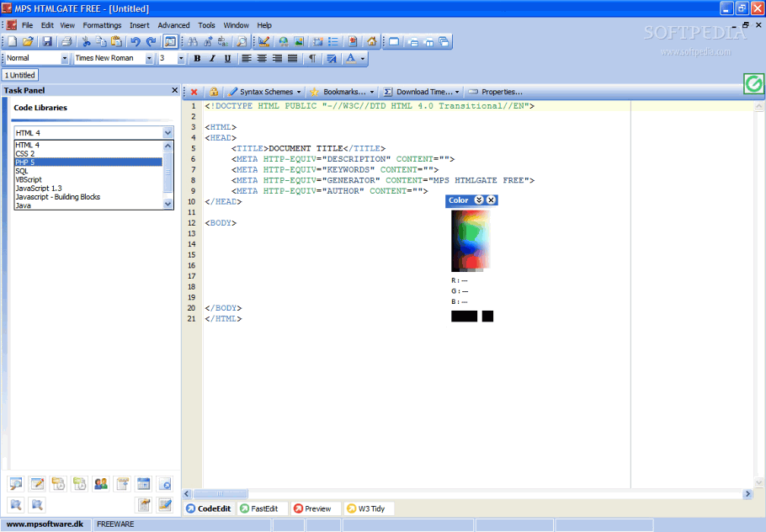Click the home house toolbar icon
The width and height of the screenshot is (766, 532).
click(x=372, y=41)
